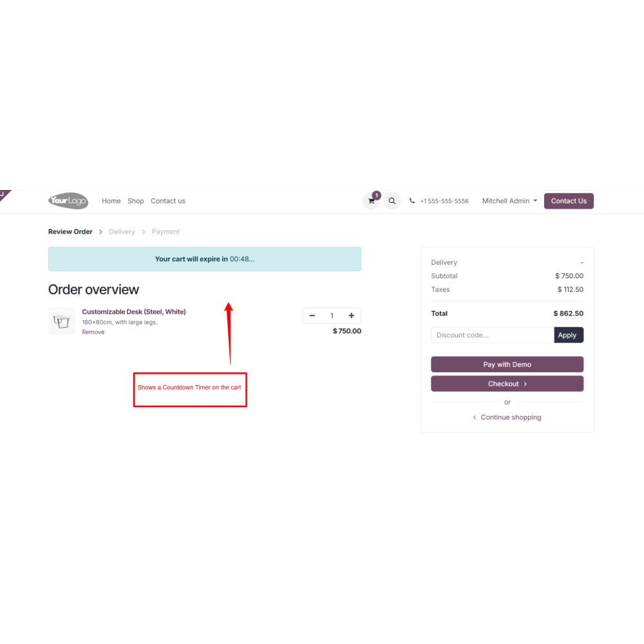
Task: Open Contact us in the navigation
Action: (x=168, y=201)
